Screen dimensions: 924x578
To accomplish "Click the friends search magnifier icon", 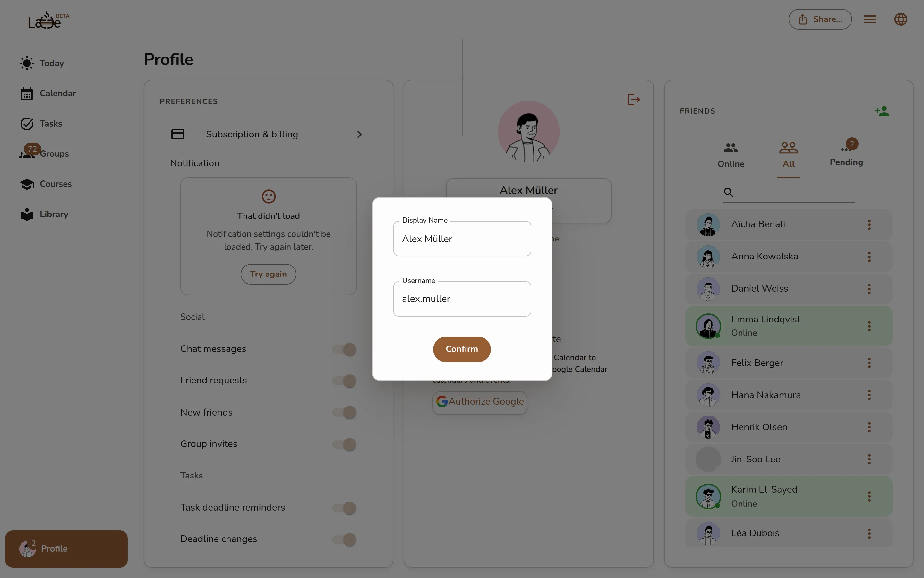I will (729, 192).
